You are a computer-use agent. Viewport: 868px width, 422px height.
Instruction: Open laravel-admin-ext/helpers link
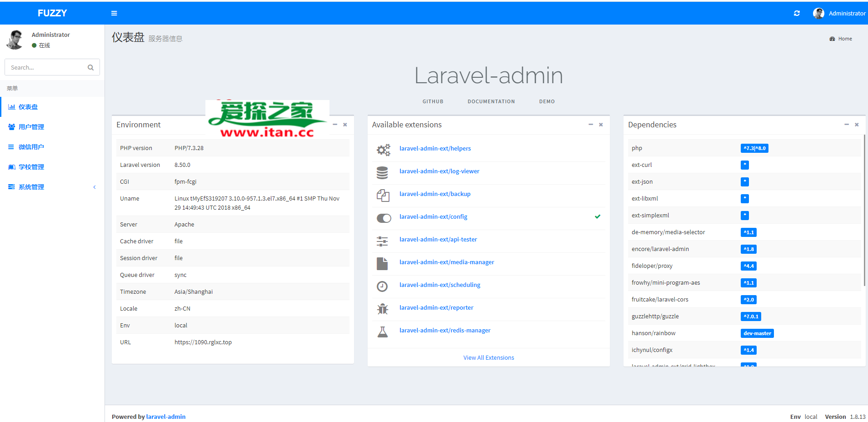pos(435,148)
